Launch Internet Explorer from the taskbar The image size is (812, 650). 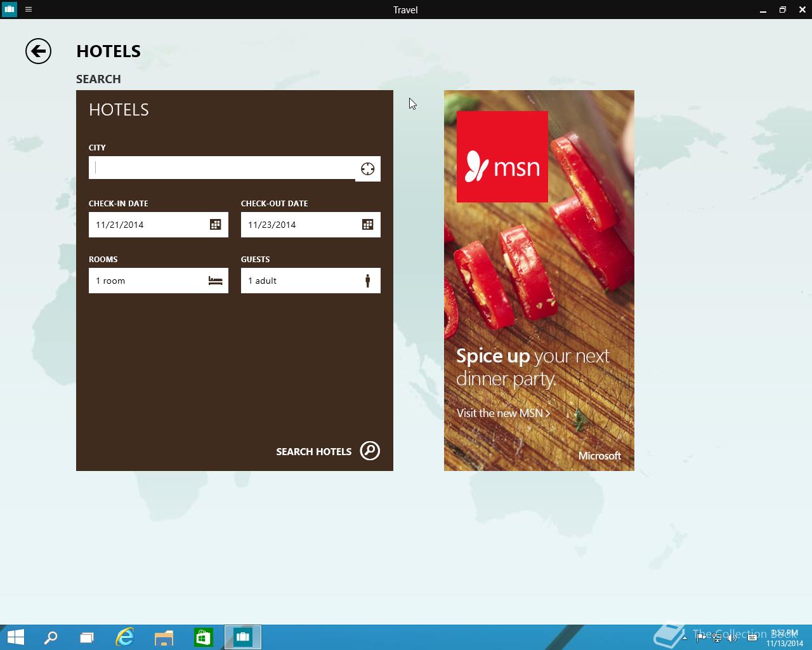[x=125, y=637]
